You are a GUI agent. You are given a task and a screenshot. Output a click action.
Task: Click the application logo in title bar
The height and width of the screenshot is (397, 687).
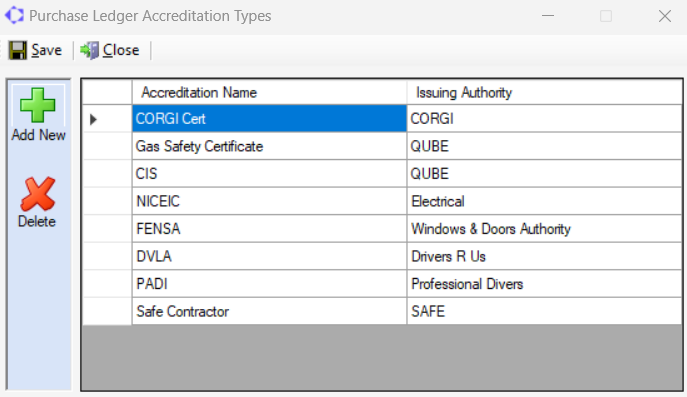tap(14, 15)
